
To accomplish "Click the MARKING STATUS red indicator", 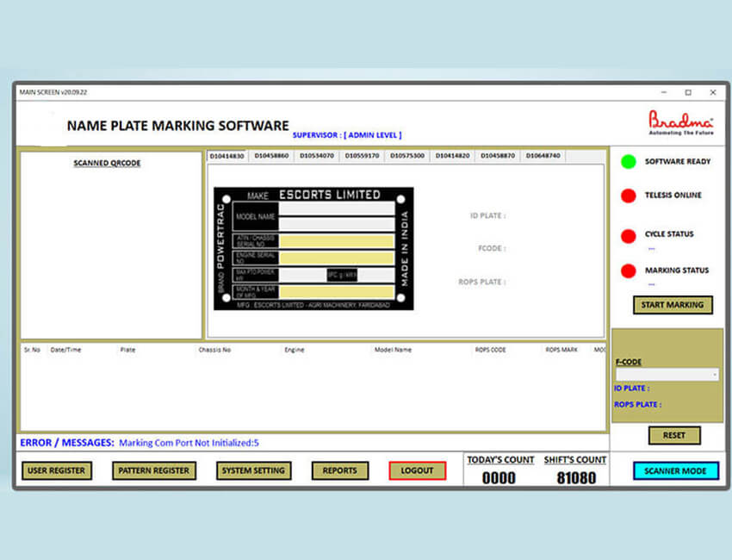I will pyautogui.click(x=627, y=271).
